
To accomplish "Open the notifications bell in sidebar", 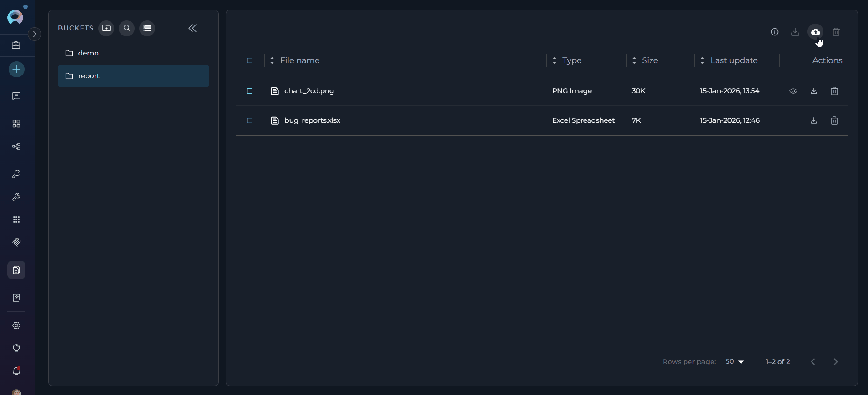I will [16, 371].
